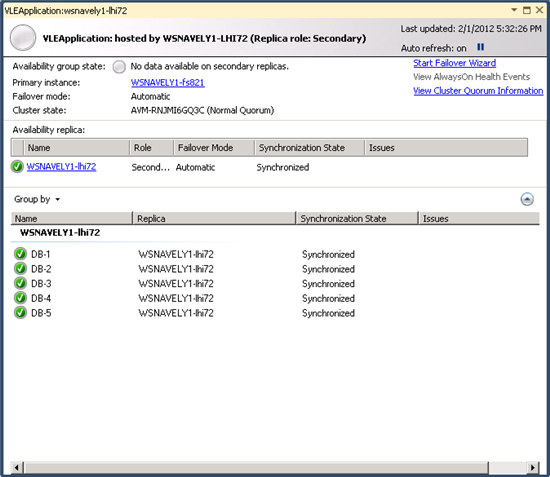
Task: Click green check icon next to WSNAVELY1-lhi72 replica
Action: click(17, 167)
